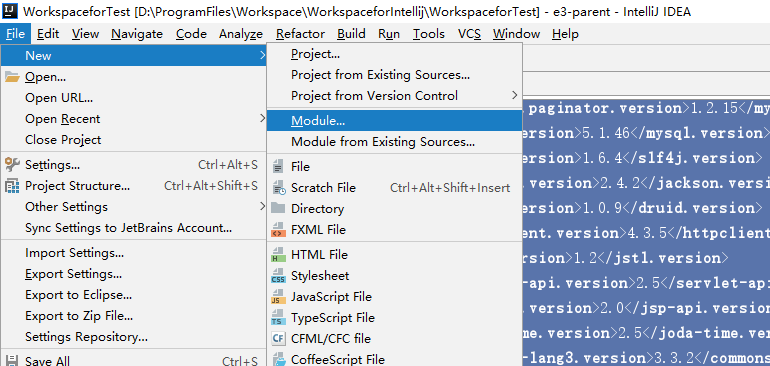Open the Analyze menu
This screenshot has width=770, height=366.
pos(241,34)
